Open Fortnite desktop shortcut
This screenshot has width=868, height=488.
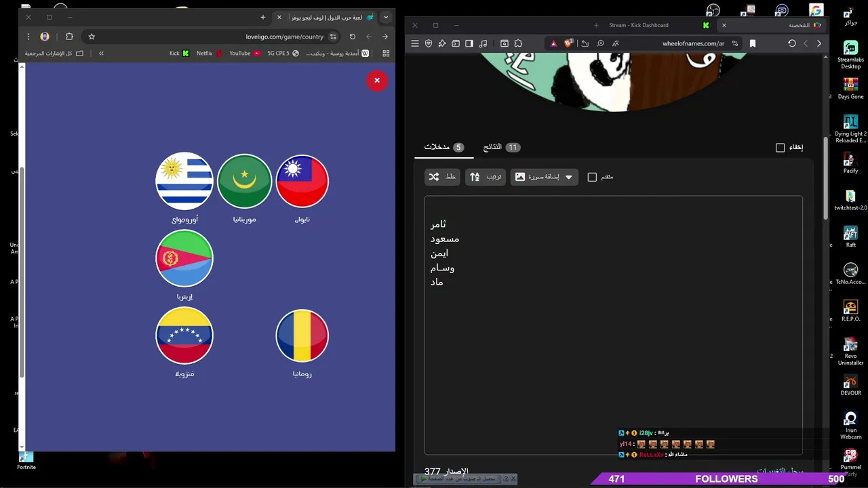26,461
